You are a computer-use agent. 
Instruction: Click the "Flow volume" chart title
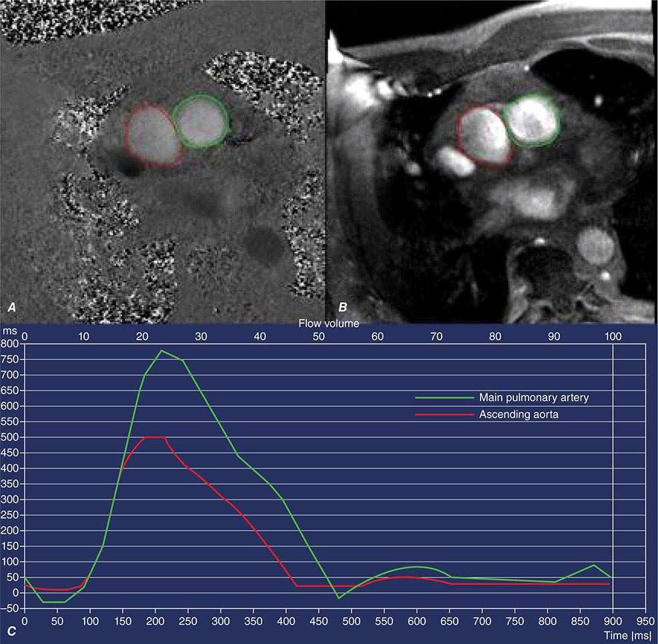[329, 324]
